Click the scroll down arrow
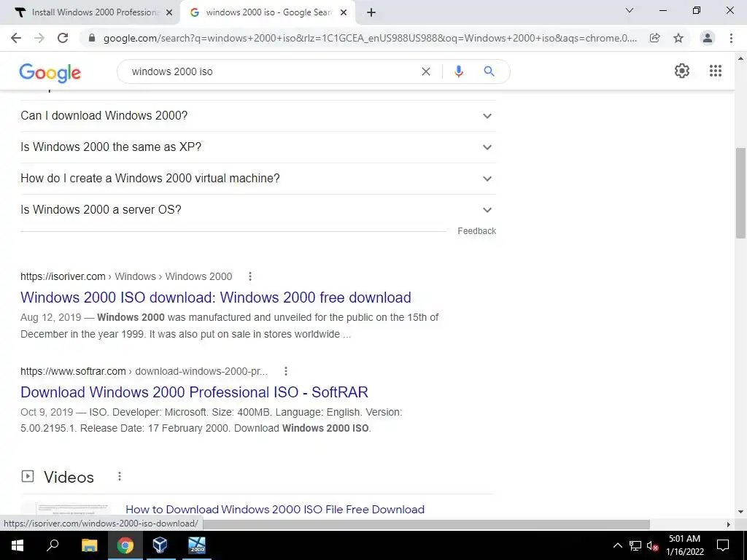This screenshot has width=747, height=560. click(740, 512)
